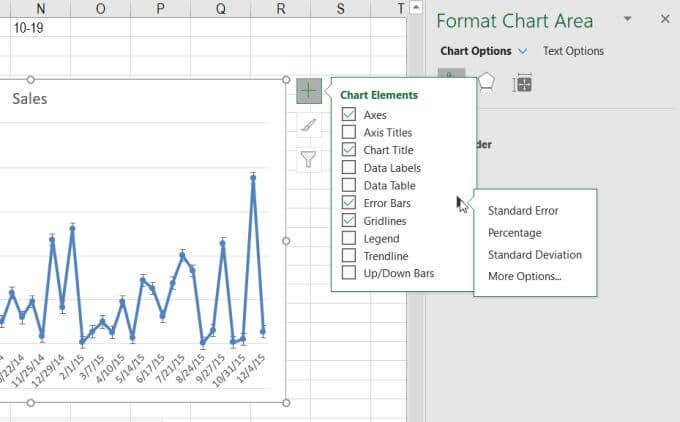Viewport: 680px width, 422px height.
Task: Click the Sales chart title
Action: pyautogui.click(x=30, y=99)
